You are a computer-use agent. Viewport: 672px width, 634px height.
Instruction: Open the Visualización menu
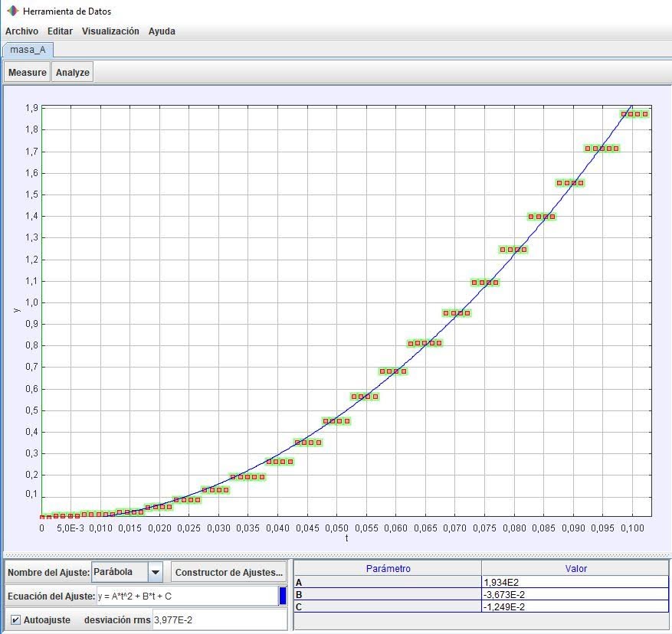110,31
